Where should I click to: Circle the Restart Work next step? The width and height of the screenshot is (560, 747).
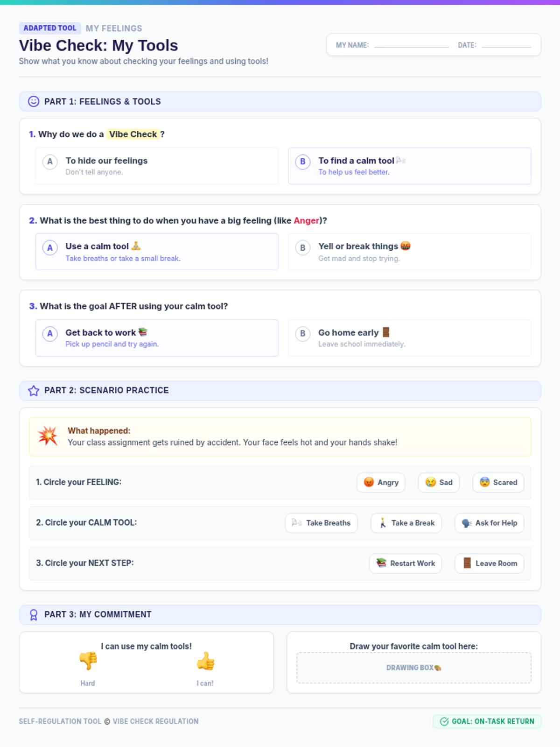pos(406,564)
